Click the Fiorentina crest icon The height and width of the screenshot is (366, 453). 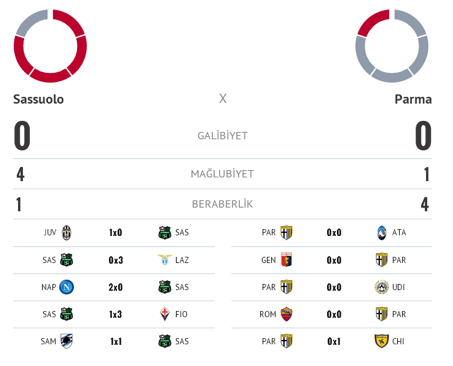click(x=165, y=314)
